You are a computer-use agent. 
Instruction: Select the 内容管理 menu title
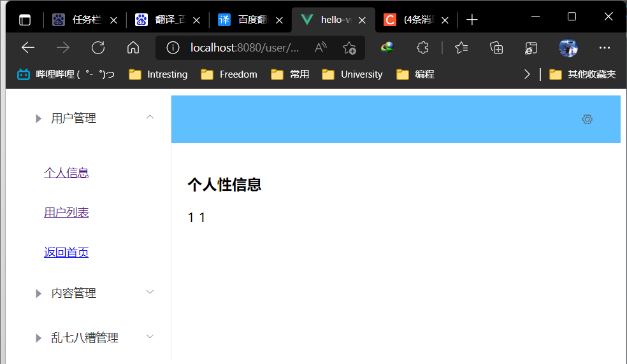[73, 293]
